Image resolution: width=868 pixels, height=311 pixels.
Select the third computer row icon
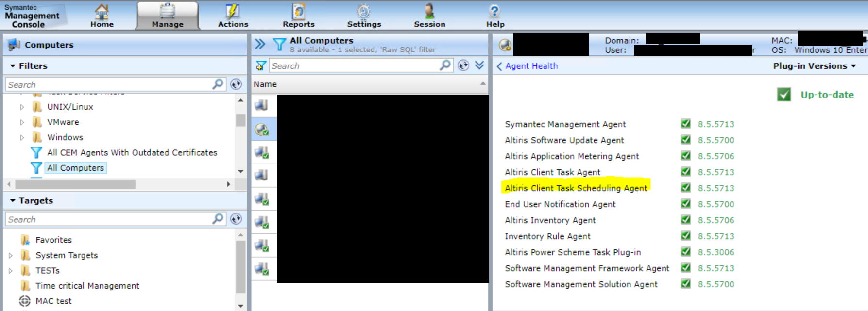pyautogui.click(x=262, y=152)
